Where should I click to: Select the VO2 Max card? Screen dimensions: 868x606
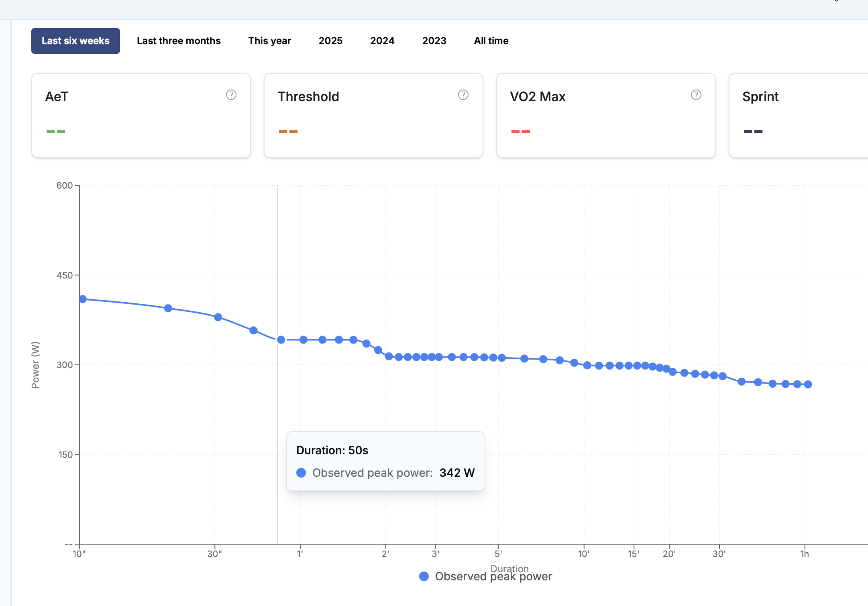[x=605, y=116]
